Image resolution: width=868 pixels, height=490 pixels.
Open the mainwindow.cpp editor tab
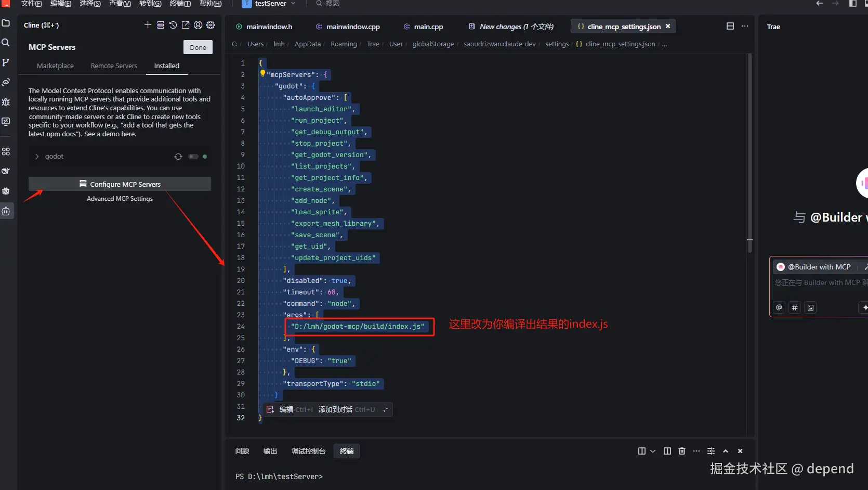pyautogui.click(x=348, y=27)
